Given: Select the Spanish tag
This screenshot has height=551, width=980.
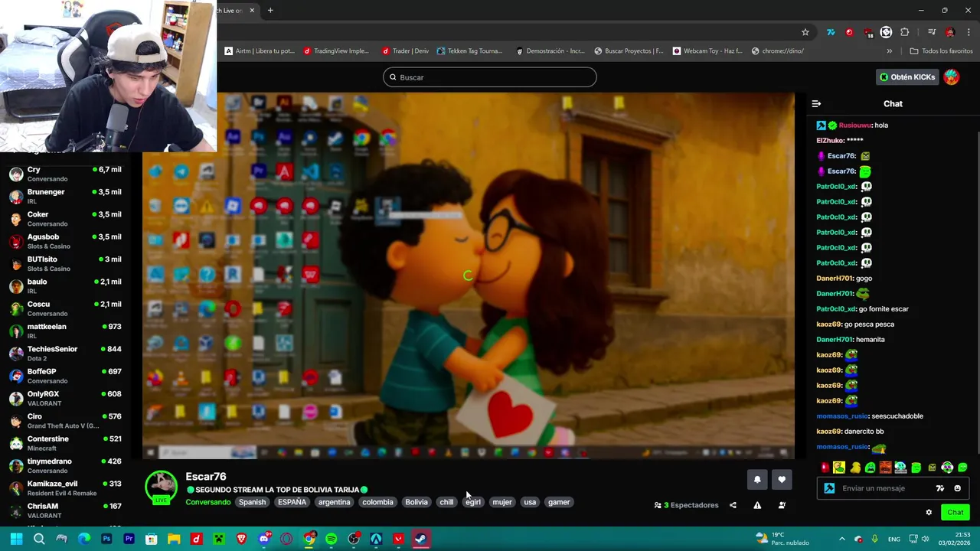Looking at the screenshot, I should coord(252,502).
